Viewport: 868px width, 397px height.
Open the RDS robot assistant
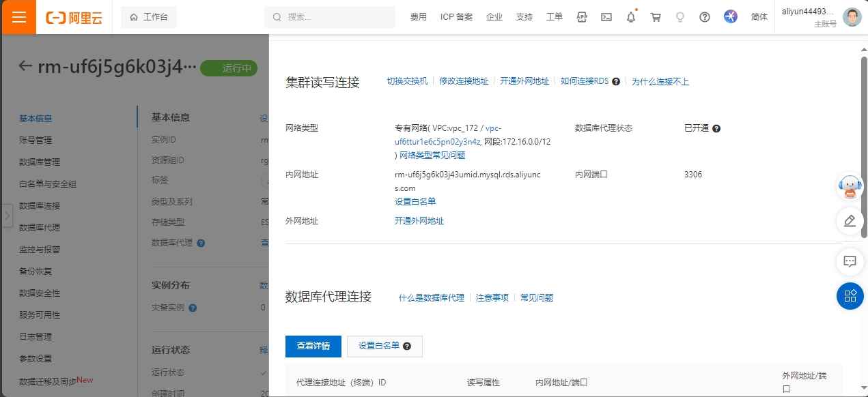tap(850, 187)
